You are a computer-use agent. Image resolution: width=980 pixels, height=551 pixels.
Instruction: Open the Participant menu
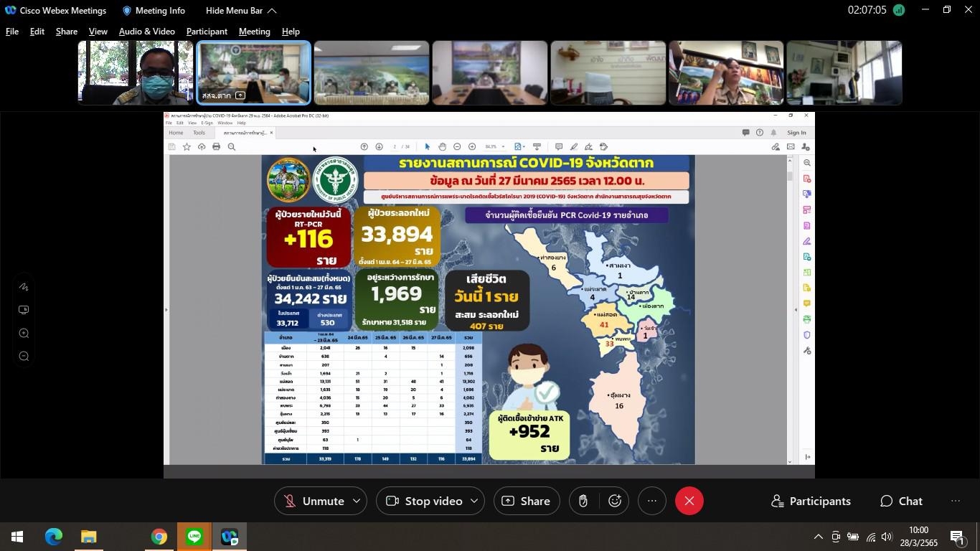[207, 32]
